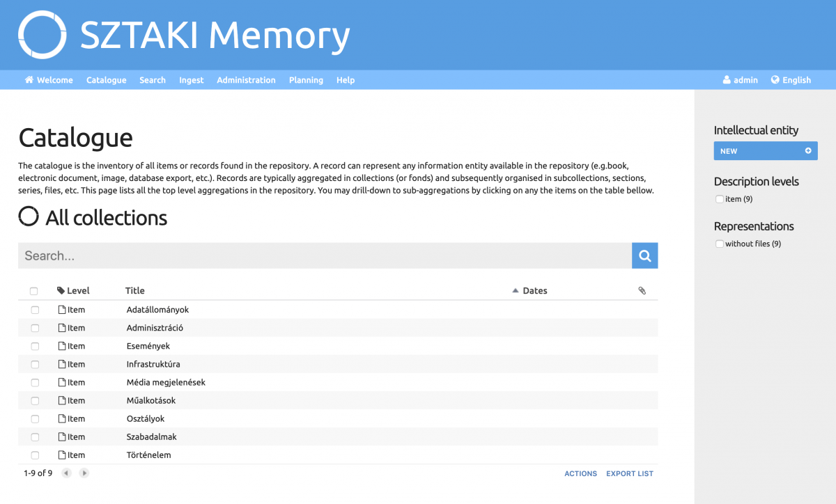Click the document icon for Történelem row

pyautogui.click(x=62, y=455)
